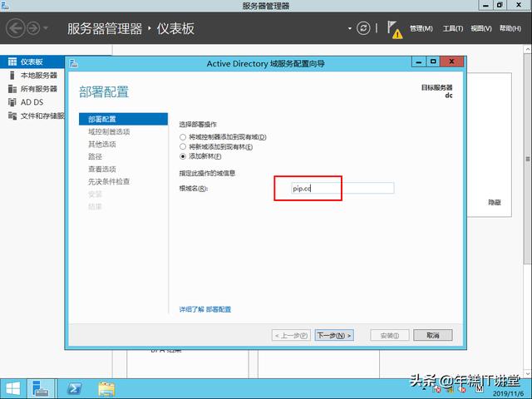Open the 帮助(H) menu
Viewport: 532px width, 399px height.
(510, 28)
